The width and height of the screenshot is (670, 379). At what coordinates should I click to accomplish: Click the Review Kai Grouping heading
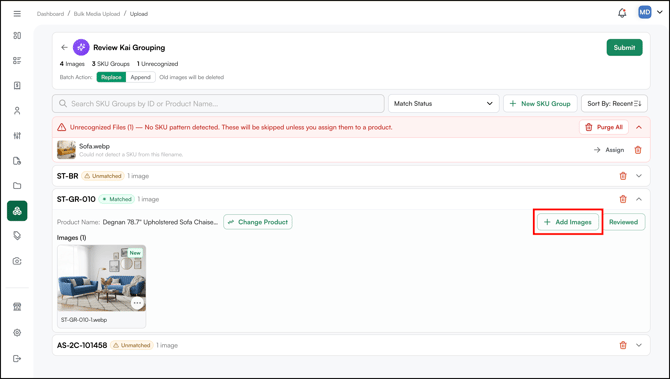(x=129, y=47)
